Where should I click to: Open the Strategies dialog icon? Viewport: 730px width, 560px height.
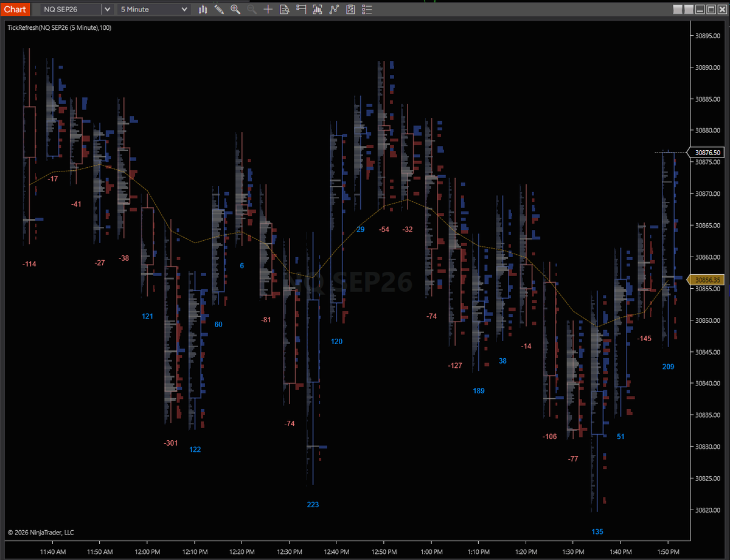[x=350, y=9]
